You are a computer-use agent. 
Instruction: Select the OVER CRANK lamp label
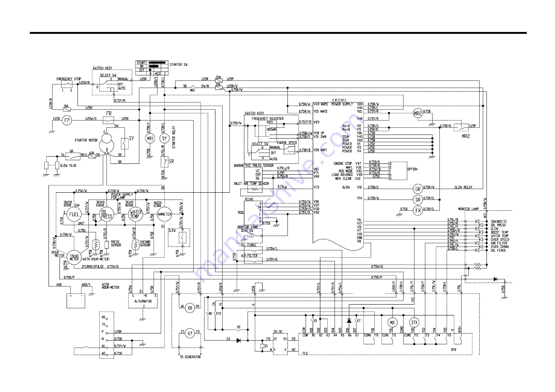tap(500, 247)
